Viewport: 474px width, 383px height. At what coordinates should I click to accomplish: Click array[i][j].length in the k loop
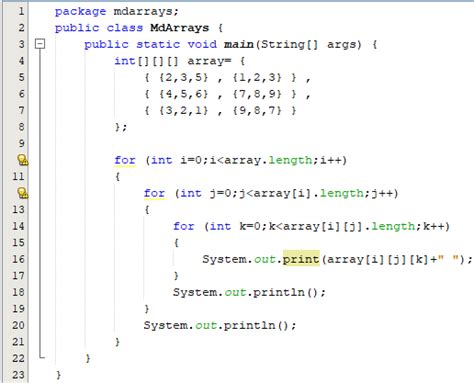pos(349,226)
